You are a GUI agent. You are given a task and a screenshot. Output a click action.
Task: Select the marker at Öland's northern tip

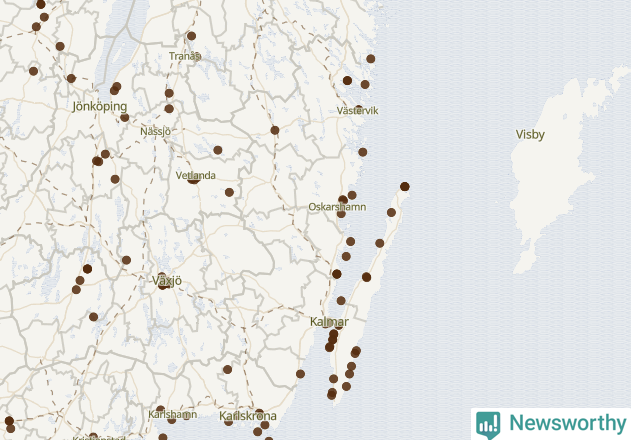[405, 186]
